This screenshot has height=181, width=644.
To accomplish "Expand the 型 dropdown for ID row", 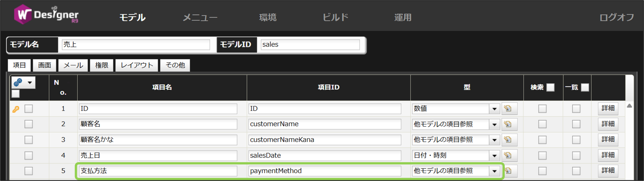I will tap(494, 109).
